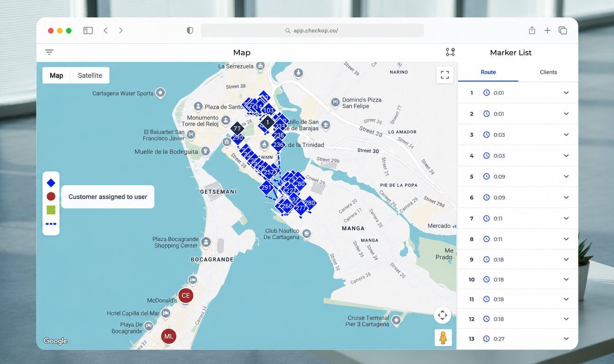Select the blue diamond marker 280

pyautogui.click(x=310, y=203)
